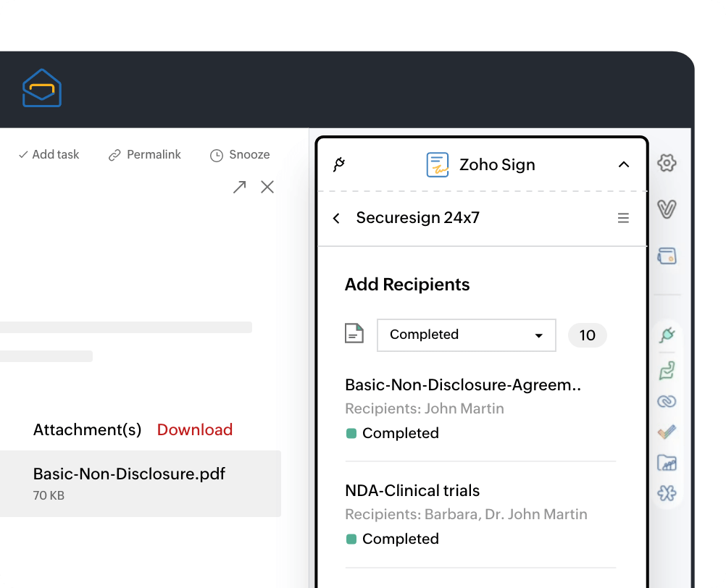Click the Zoho Sign document logo
Viewport: 726px width, 588px height.
(438, 164)
